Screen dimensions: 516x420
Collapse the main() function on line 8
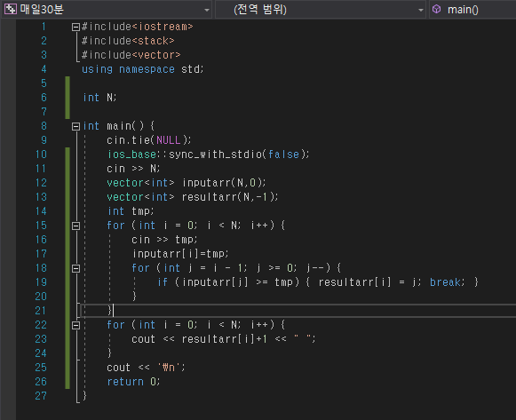pyautogui.click(x=75, y=126)
